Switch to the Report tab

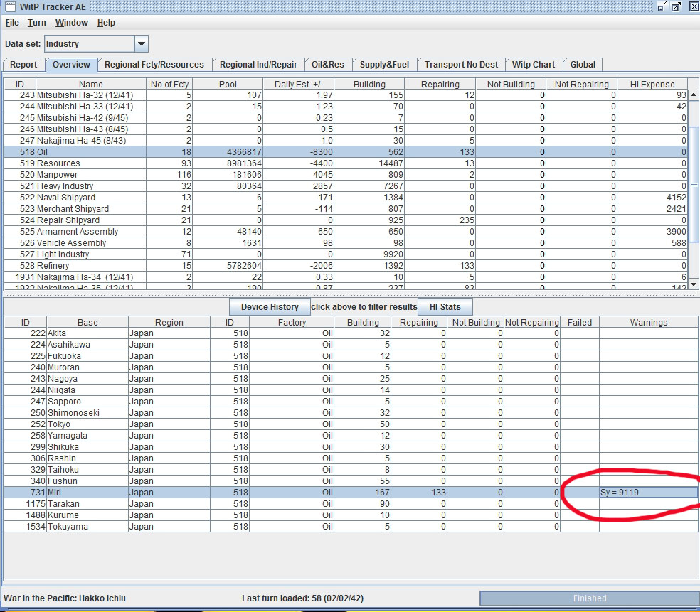coord(23,65)
